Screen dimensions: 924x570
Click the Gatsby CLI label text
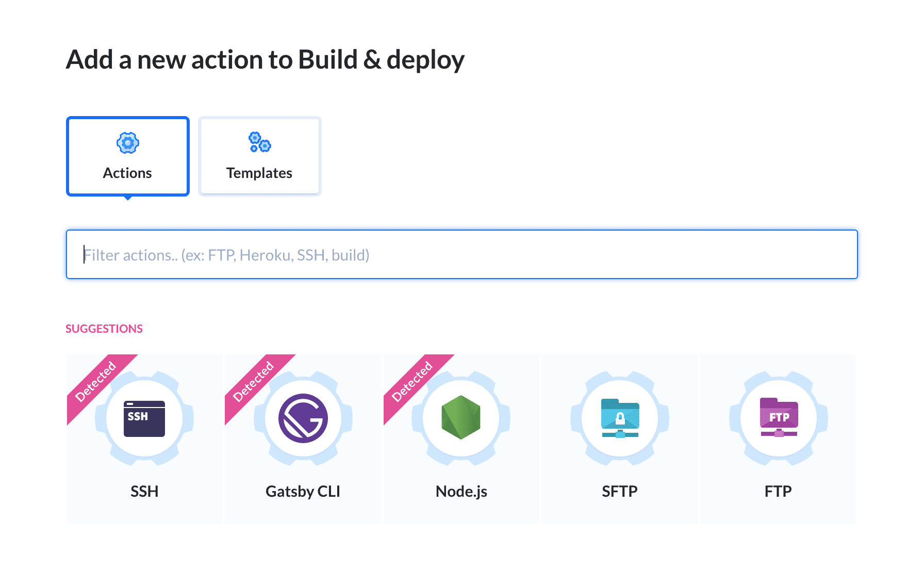coord(303,492)
